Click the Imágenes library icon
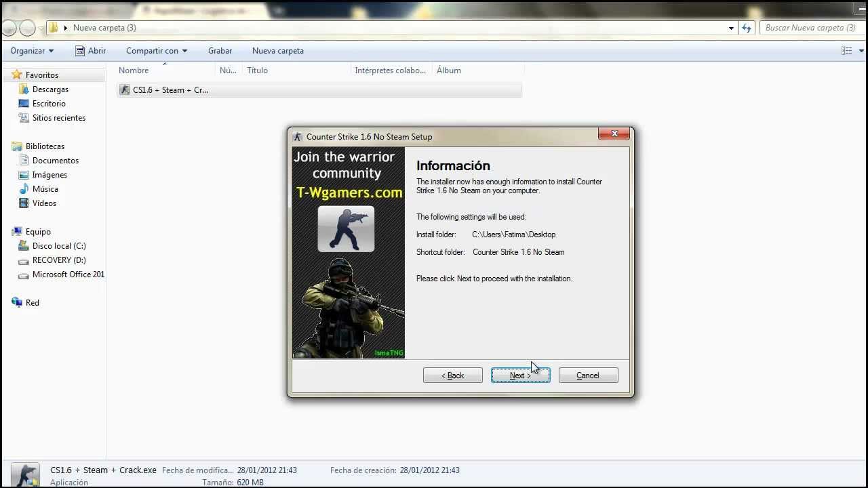Screen dimensions: 868x488 [x=24, y=175]
